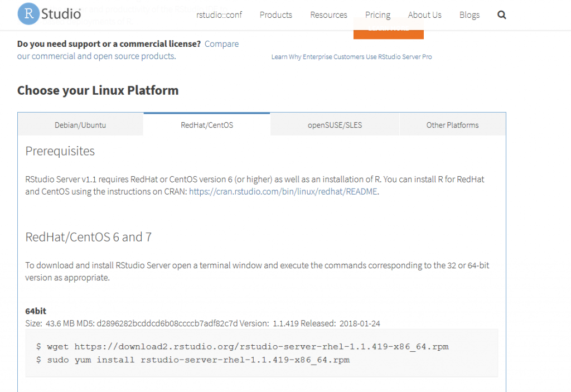Open the About Us menu

[424, 15]
